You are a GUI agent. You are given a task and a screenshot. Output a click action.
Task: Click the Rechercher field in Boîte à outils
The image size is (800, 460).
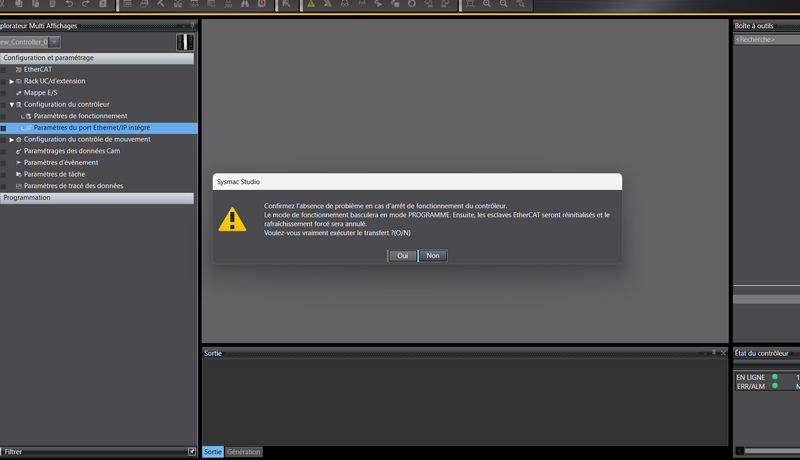[x=766, y=39]
